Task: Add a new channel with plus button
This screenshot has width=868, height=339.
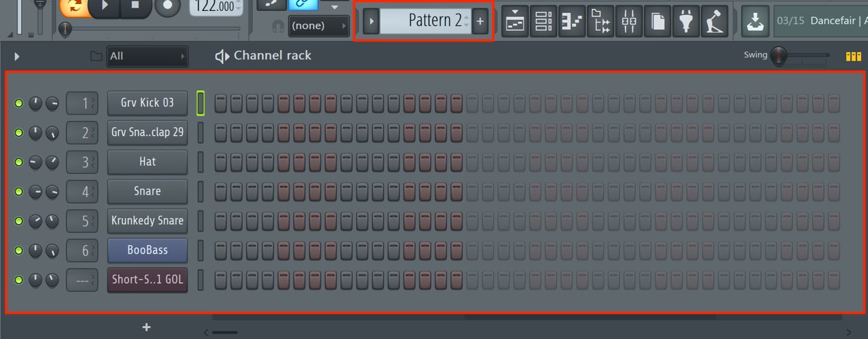Action: point(146,327)
